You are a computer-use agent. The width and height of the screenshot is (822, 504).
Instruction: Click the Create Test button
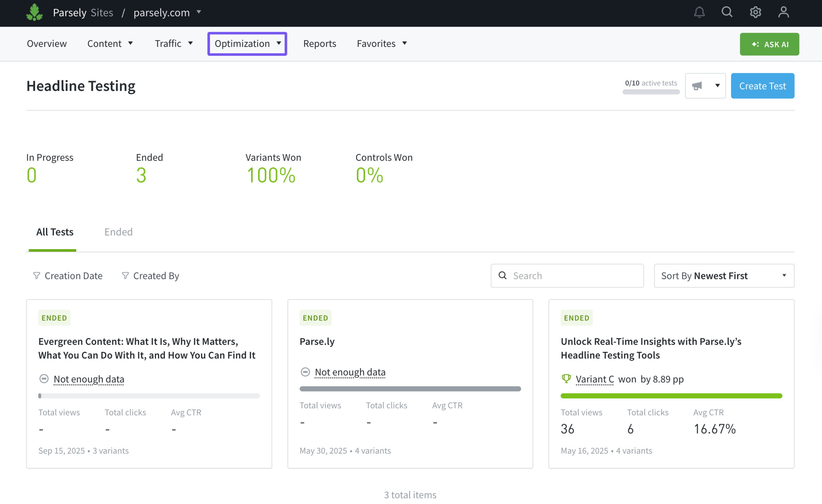pos(762,86)
